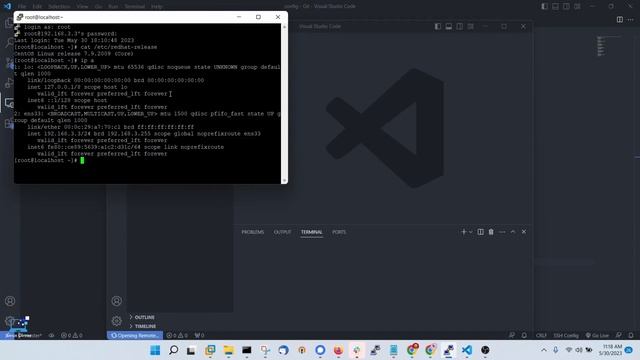Switch to VS Code via taskbar icon
This screenshot has height=360, width=640.
tap(467, 350)
